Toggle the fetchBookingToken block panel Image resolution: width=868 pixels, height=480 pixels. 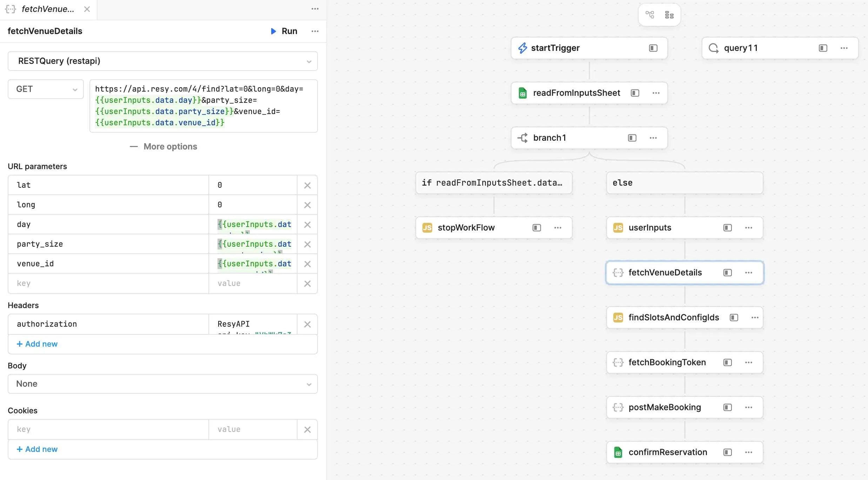click(728, 362)
